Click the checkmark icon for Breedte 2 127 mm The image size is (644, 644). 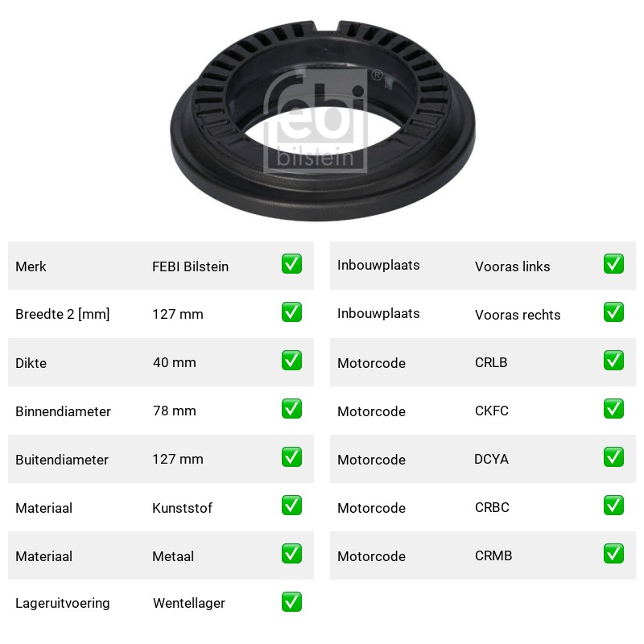(x=291, y=312)
